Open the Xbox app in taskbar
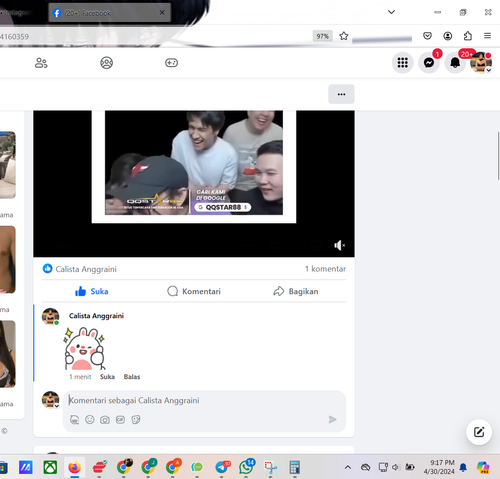 [50, 467]
